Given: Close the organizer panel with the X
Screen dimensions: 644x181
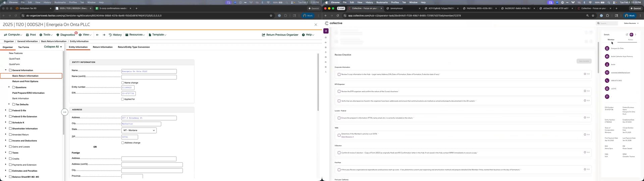Looking at the screenshot, I should (x=316, y=24).
